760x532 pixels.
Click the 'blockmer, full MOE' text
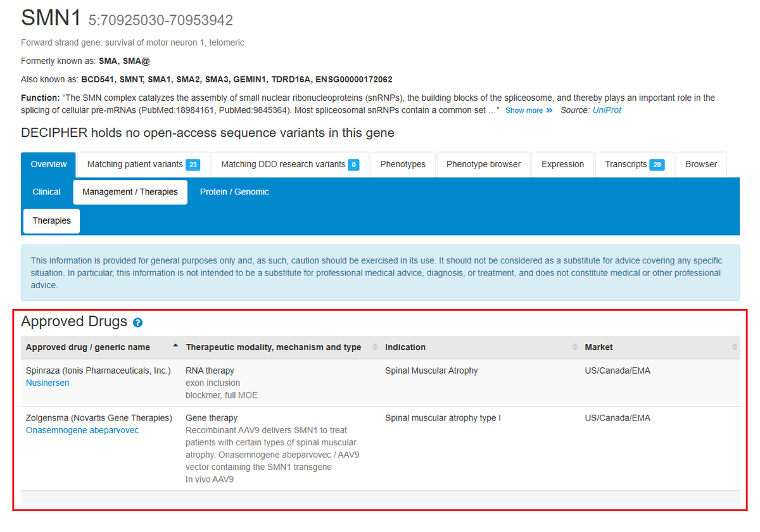click(x=222, y=395)
